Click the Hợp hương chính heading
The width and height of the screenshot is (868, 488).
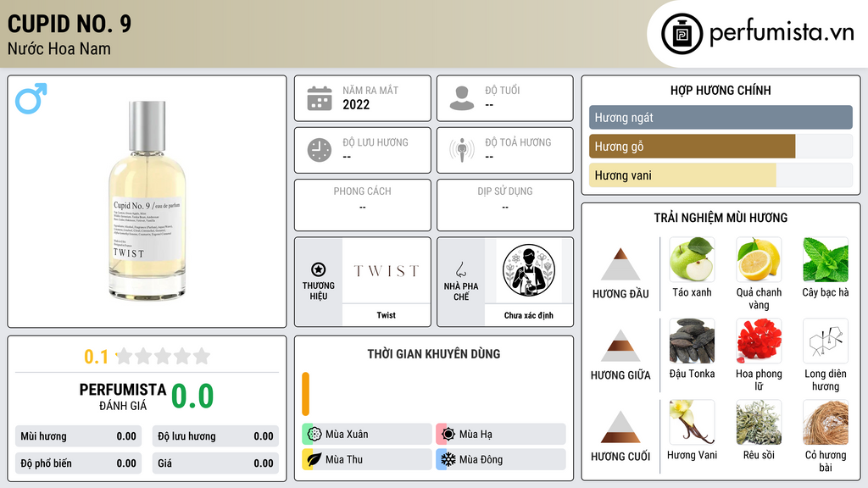point(721,90)
